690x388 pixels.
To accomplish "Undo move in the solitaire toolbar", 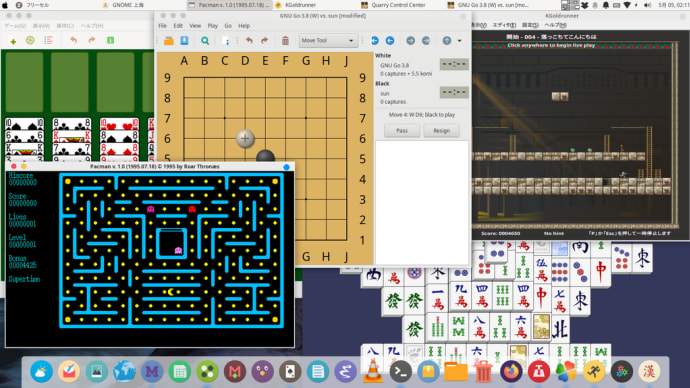I will click(73, 40).
